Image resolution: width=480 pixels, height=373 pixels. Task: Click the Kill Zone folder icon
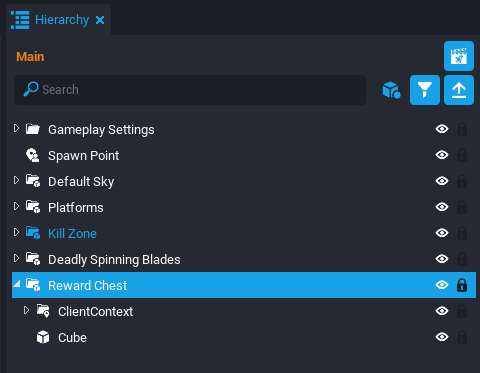[33, 233]
